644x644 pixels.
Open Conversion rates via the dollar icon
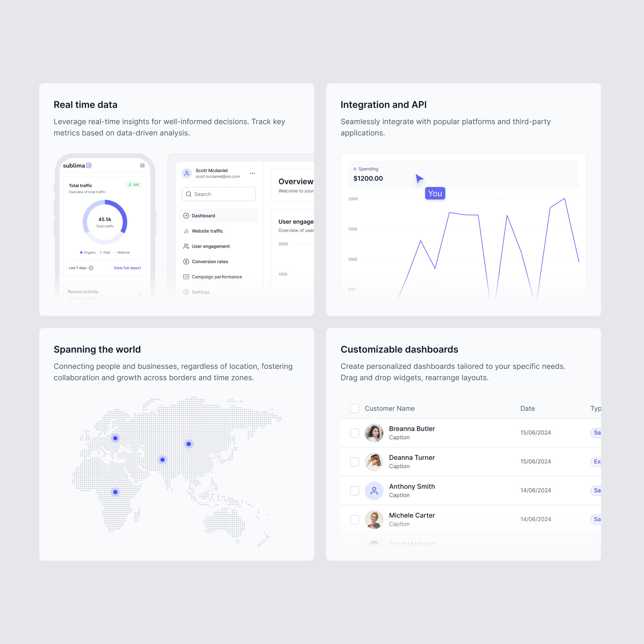coord(186,262)
